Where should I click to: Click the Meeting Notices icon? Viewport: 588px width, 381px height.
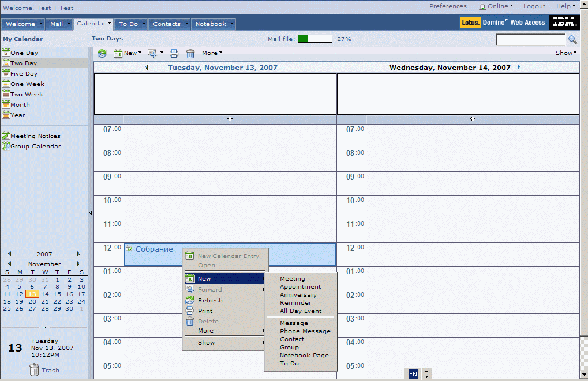pyautogui.click(x=6, y=136)
